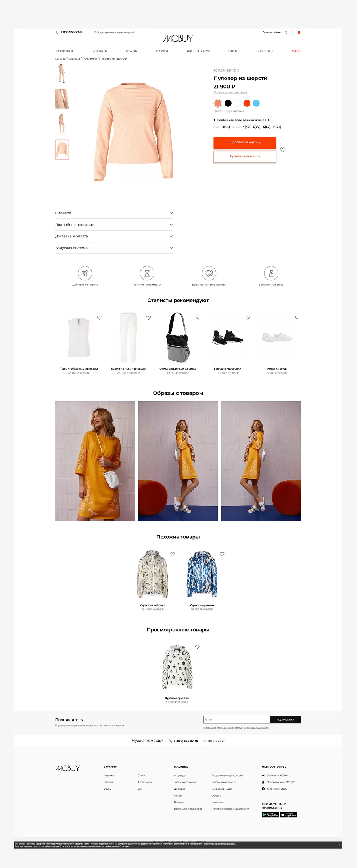Click Добавить в корзину button
Image resolution: width=357 pixels, height=868 pixels.
click(x=245, y=142)
